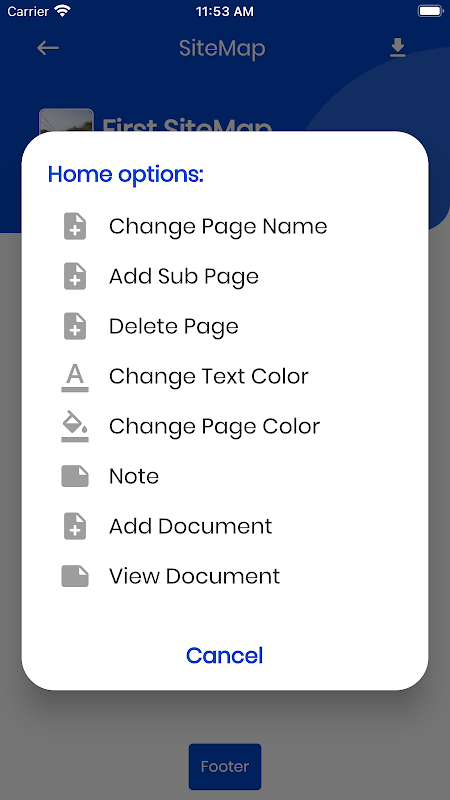
Task: Click the icon beside Add Sub Page
Action: pos(75,277)
